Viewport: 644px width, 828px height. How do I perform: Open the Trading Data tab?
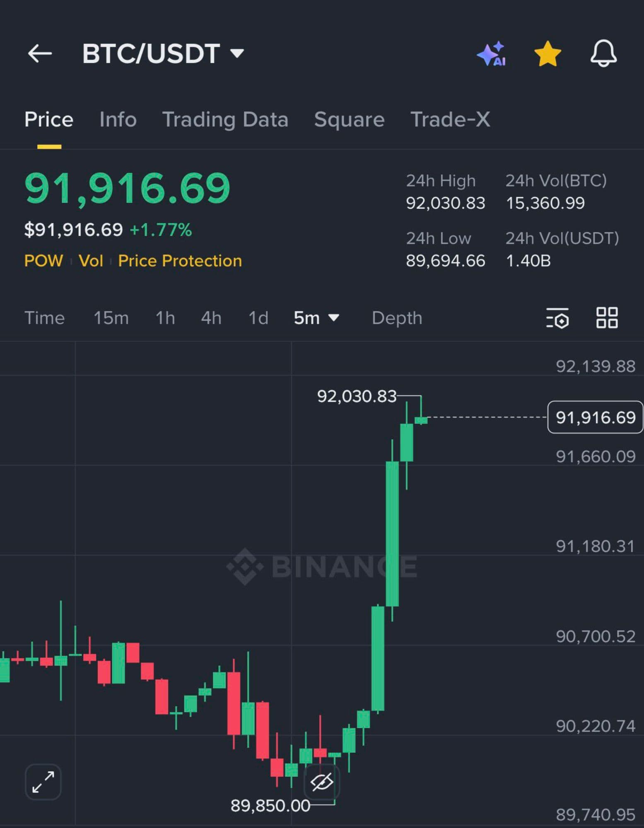click(225, 120)
